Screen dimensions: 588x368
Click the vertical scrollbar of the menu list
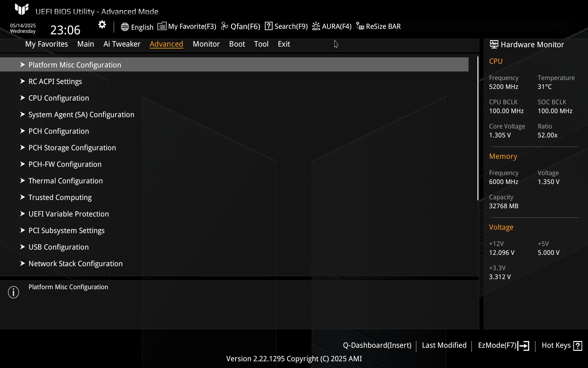click(x=478, y=129)
